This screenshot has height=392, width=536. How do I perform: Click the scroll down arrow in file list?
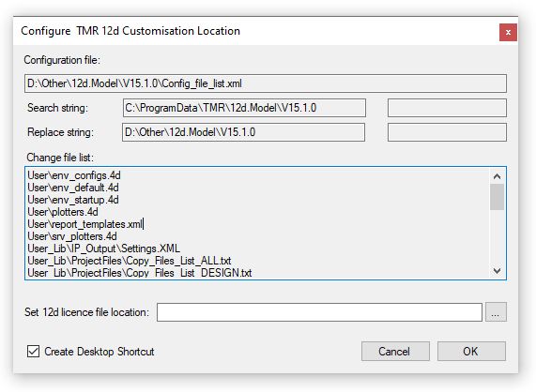[497, 271]
